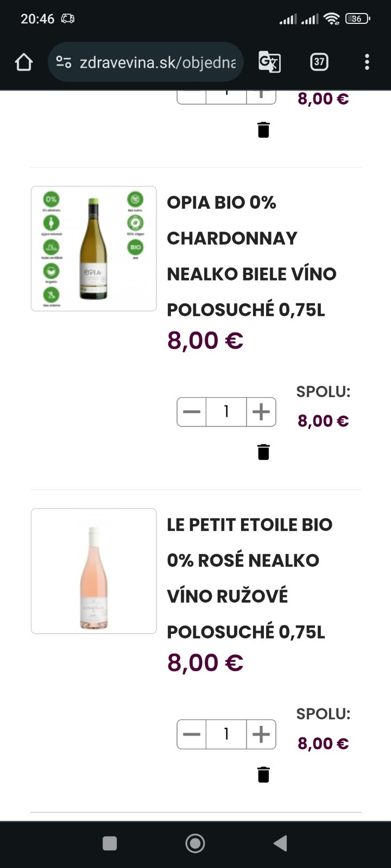The height and width of the screenshot is (868, 391).
Task: Increase Le Petit Etoile rosé quantity
Action: (261, 734)
